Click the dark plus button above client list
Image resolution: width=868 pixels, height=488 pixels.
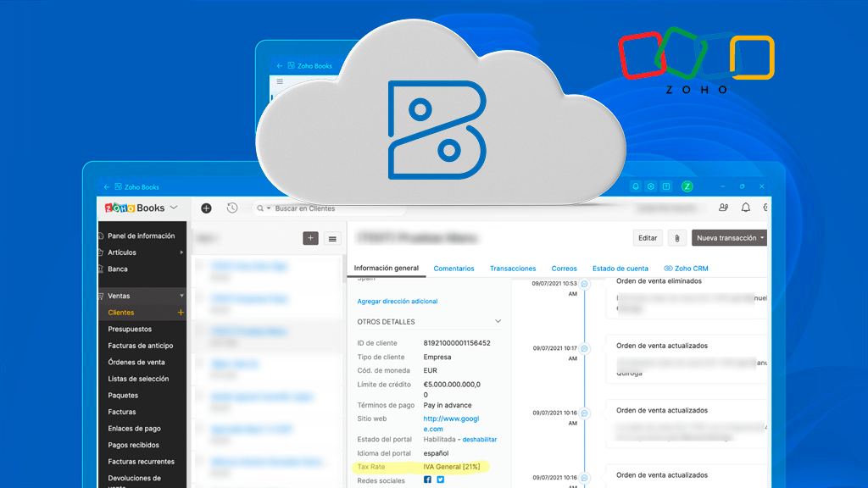coord(310,239)
